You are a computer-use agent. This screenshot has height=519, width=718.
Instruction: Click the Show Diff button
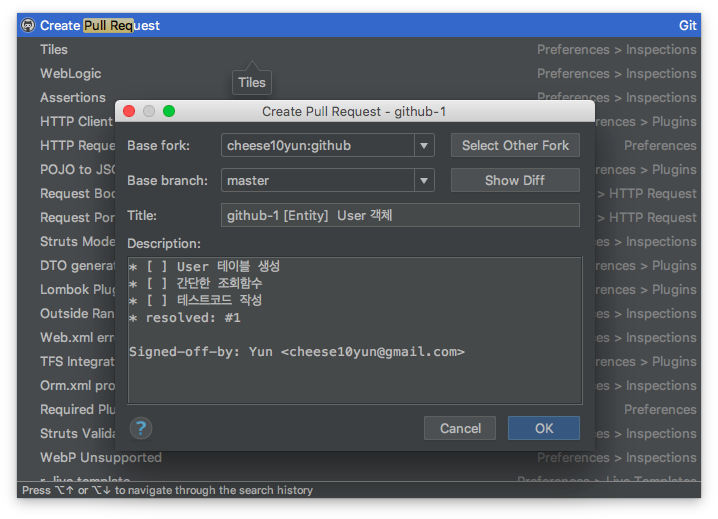(x=515, y=180)
